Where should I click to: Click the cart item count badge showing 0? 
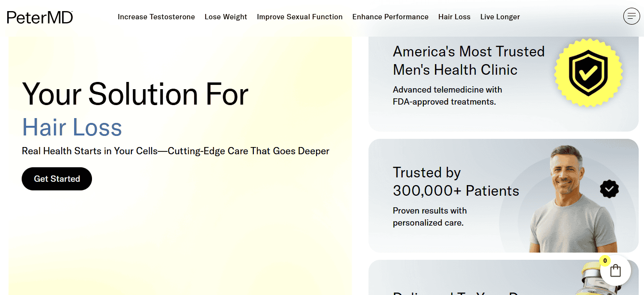pyautogui.click(x=605, y=260)
